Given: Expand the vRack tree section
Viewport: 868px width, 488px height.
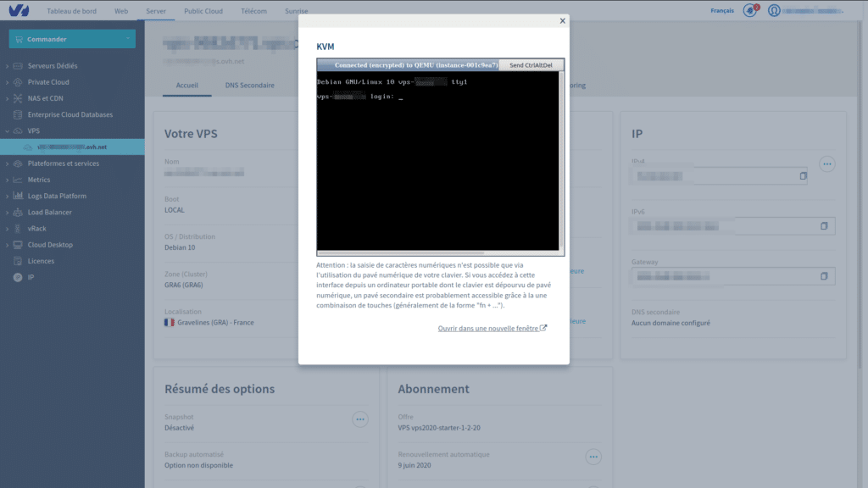Looking at the screenshot, I should click(7, 229).
